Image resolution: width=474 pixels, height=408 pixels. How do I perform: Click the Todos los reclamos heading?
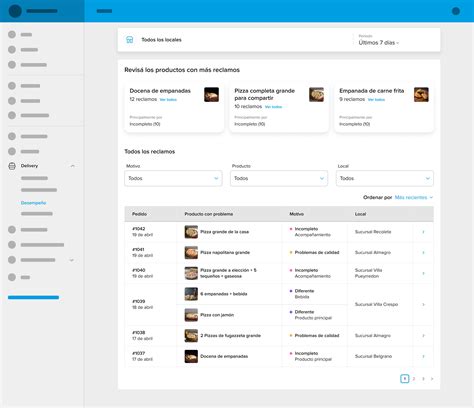(x=150, y=152)
